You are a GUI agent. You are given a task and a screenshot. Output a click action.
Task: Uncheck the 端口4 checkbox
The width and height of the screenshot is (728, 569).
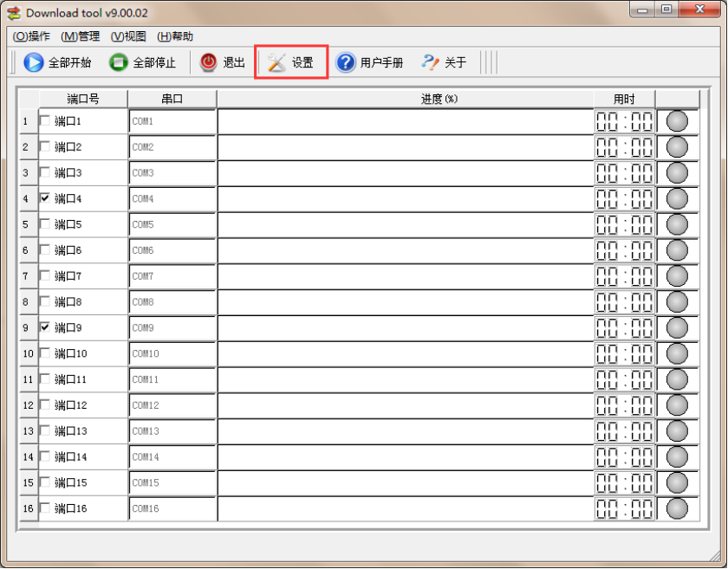[45, 198]
